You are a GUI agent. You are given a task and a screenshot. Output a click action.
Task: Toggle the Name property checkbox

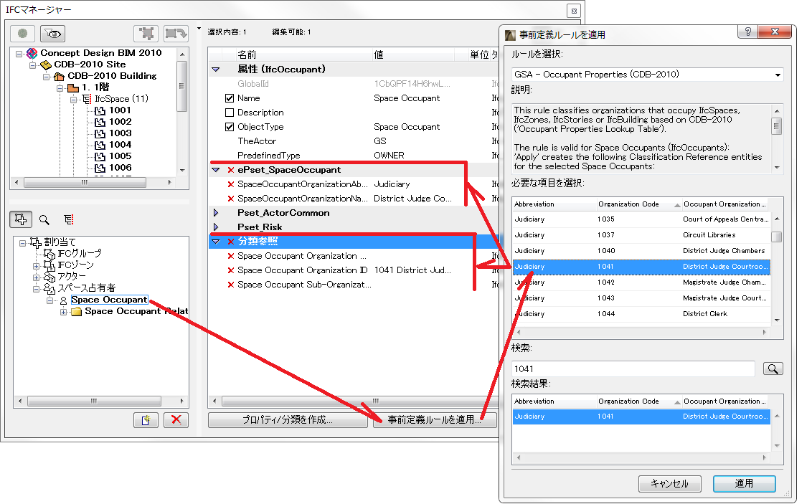(x=230, y=98)
